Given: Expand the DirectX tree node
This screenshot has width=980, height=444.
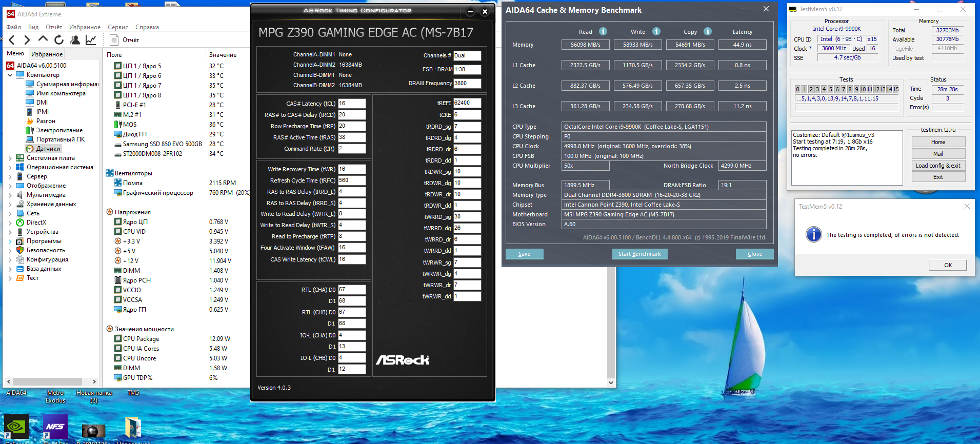Looking at the screenshot, I should [x=10, y=223].
